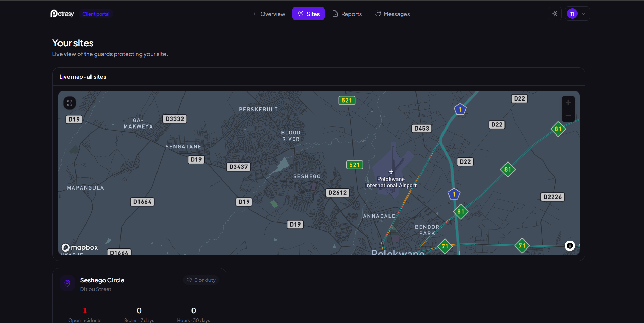Click the Polokwane International Airport label
Screen dimensions: 644x323
391,182
